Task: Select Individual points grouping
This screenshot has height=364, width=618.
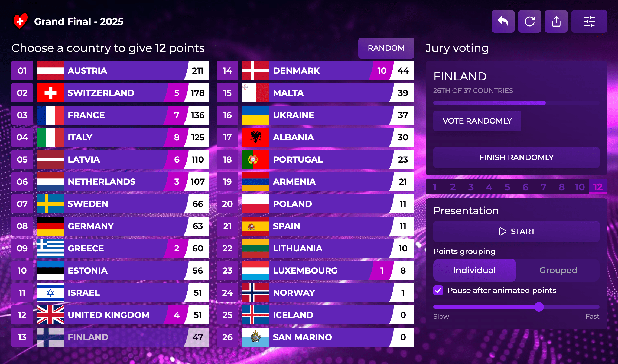Action: click(x=474, y=270)
